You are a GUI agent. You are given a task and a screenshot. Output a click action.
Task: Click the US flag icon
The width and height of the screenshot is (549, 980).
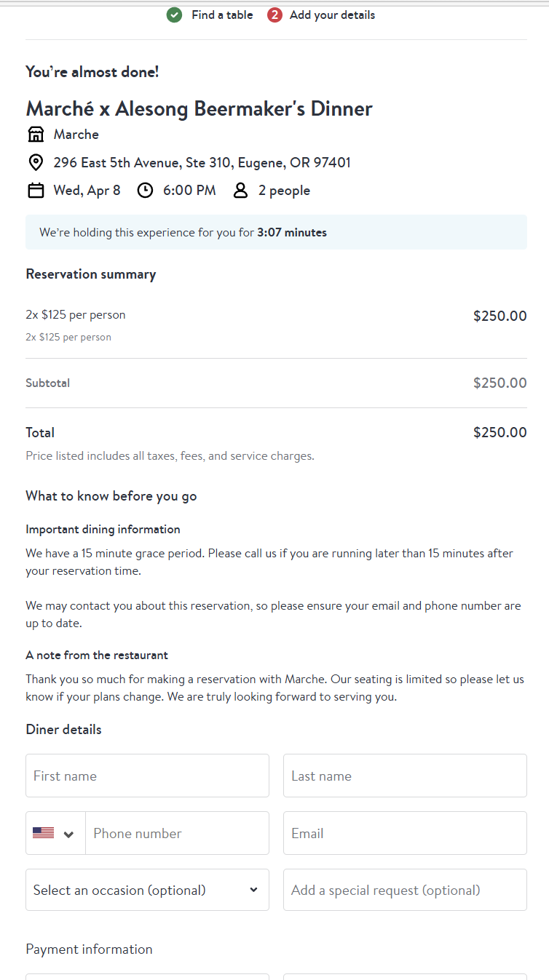[x=44, y=833]
